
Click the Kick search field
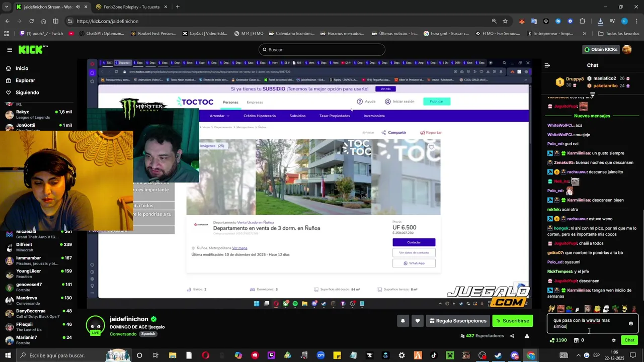(322, 50)
